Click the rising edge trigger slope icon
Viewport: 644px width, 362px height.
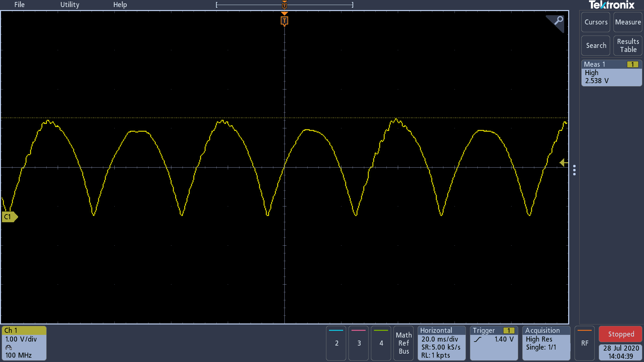pyautogui.click(x=478, y=340)
